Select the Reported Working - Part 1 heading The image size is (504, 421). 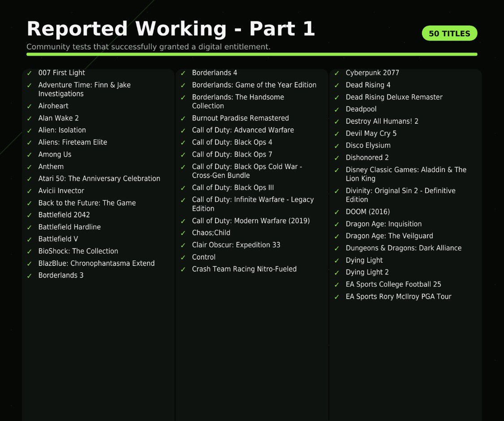point(171,28)
